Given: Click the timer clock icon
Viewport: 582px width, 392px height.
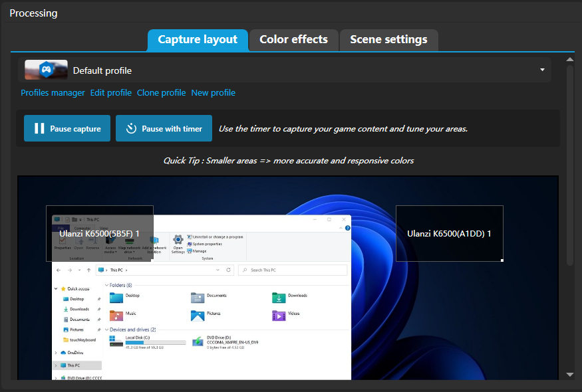Looking at the screenshot, I should click(132, 128).
